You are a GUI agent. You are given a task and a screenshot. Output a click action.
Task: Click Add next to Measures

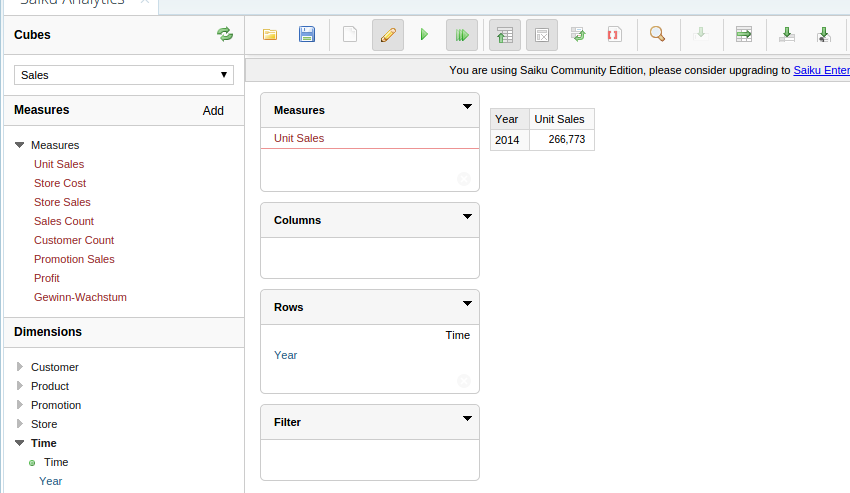[213, 111]
